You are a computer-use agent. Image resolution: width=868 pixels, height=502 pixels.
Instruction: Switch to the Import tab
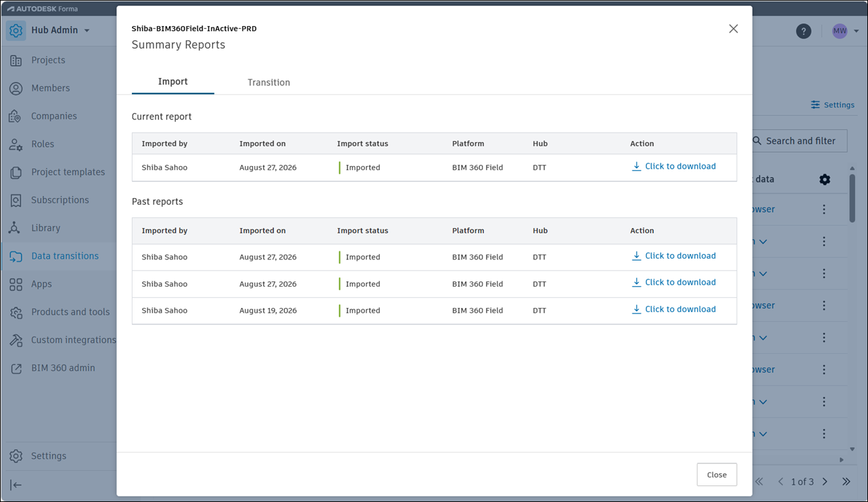tap(173, 81)
